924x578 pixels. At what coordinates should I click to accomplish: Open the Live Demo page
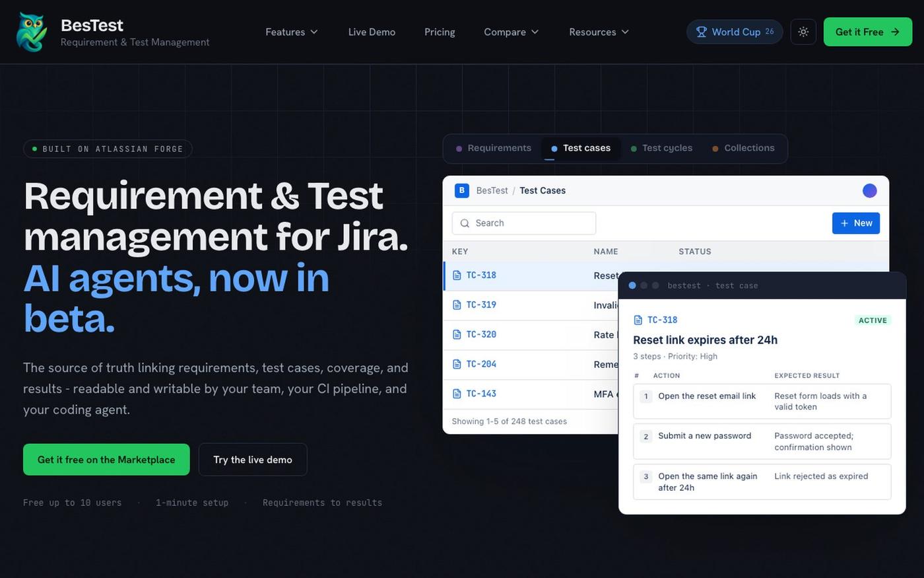(372, 32)
